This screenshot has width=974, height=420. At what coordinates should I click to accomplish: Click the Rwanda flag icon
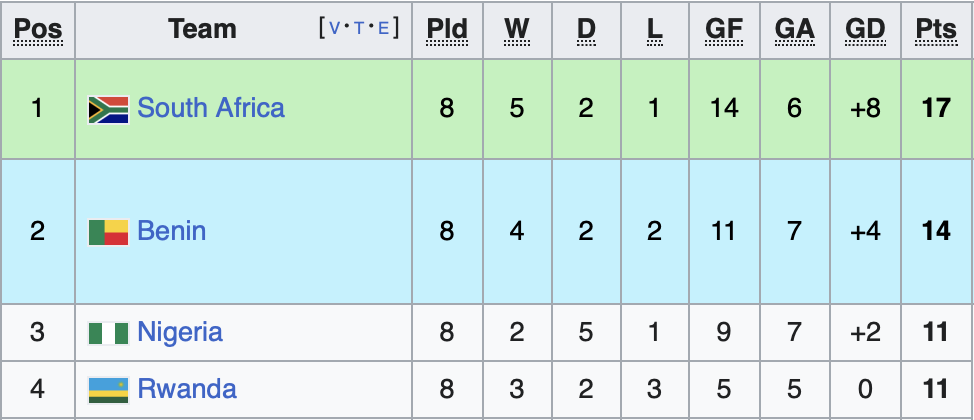108,389
